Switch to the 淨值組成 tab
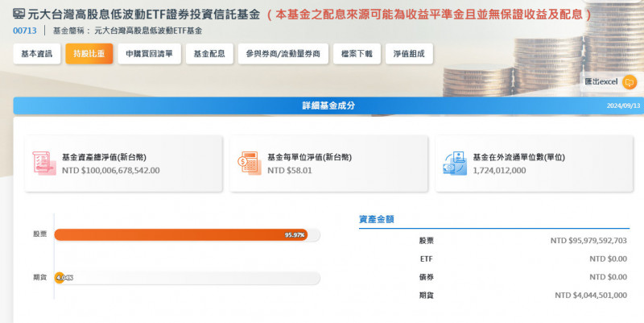Screen dimensions: 644x323 409,54
